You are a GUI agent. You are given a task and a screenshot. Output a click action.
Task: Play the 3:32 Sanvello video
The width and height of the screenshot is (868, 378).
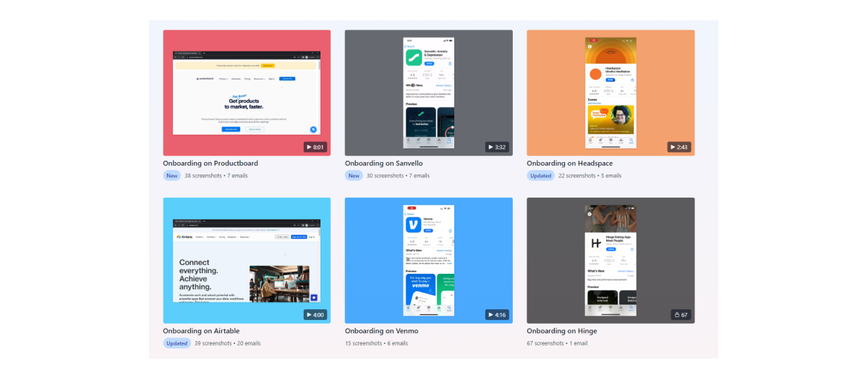pos(497,147)
